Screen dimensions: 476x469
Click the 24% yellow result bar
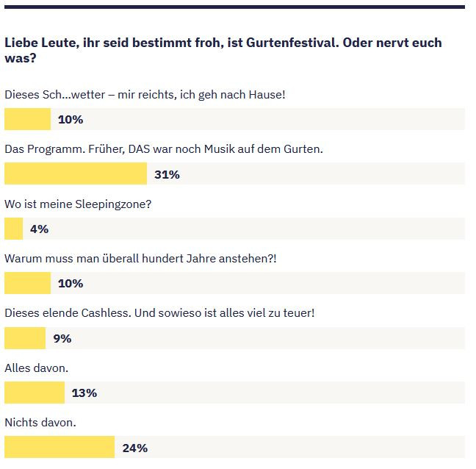point(59,447)
